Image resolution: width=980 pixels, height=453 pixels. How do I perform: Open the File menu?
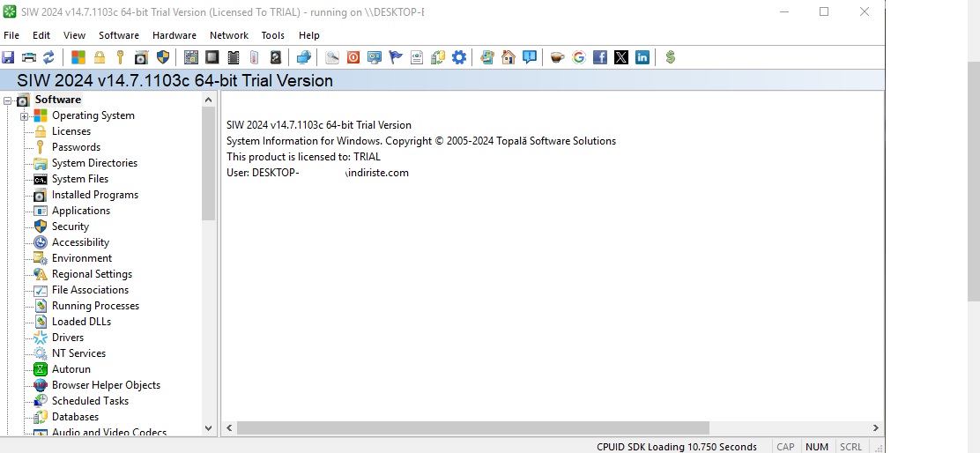[x=11, y=35]
